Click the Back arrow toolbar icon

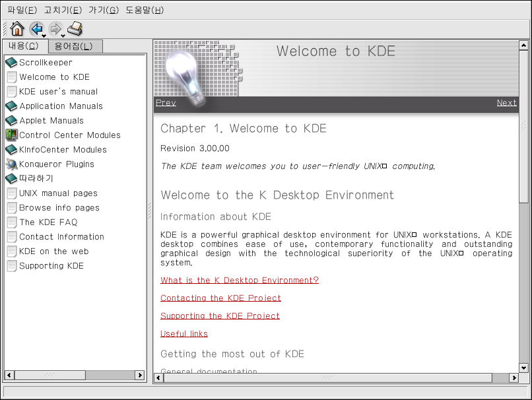tap(36, 28)
